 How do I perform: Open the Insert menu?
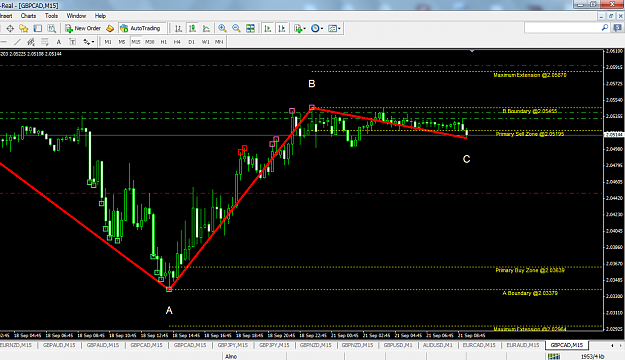tap(6, 16)
